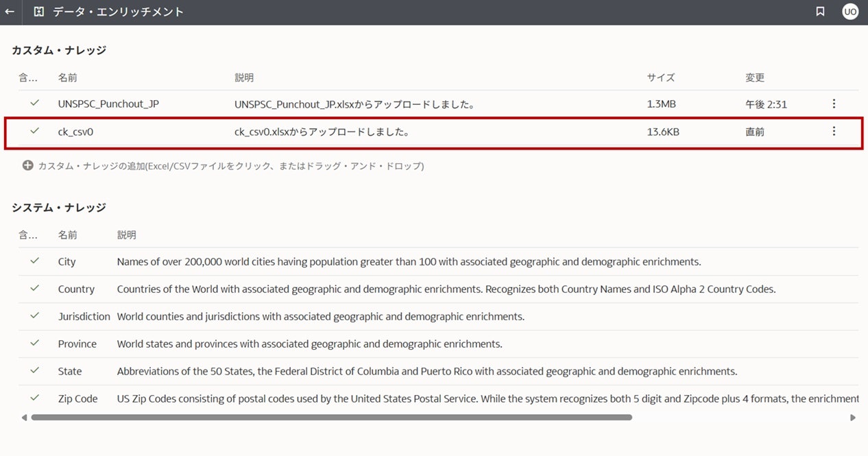Click the サイズ column header
This screenshot has height=456, width=868.
(x=661, y=77)
